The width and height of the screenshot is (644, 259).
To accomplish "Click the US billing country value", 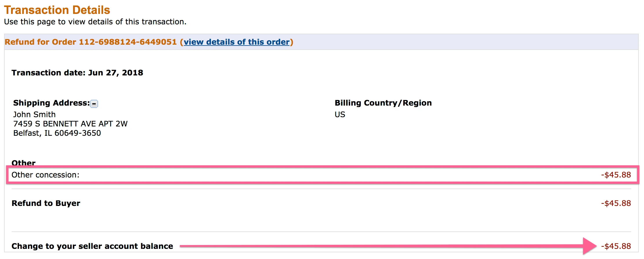I will point(340,115).
